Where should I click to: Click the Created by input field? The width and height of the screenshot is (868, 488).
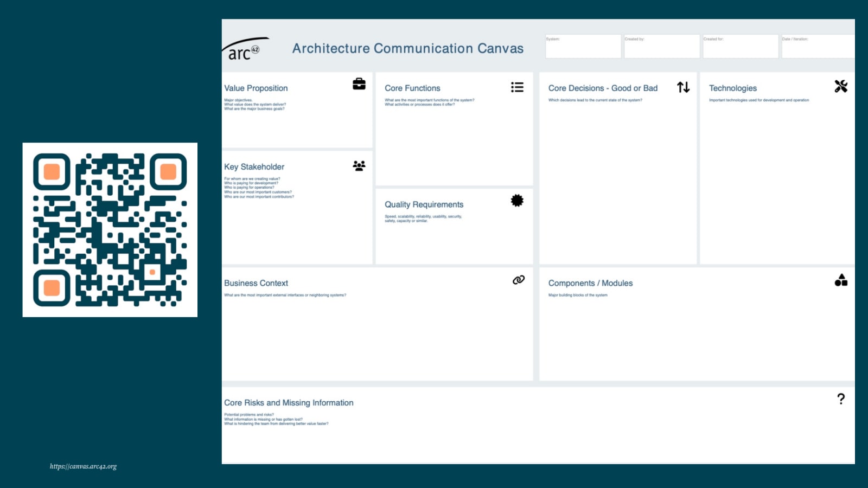[662, 46]
